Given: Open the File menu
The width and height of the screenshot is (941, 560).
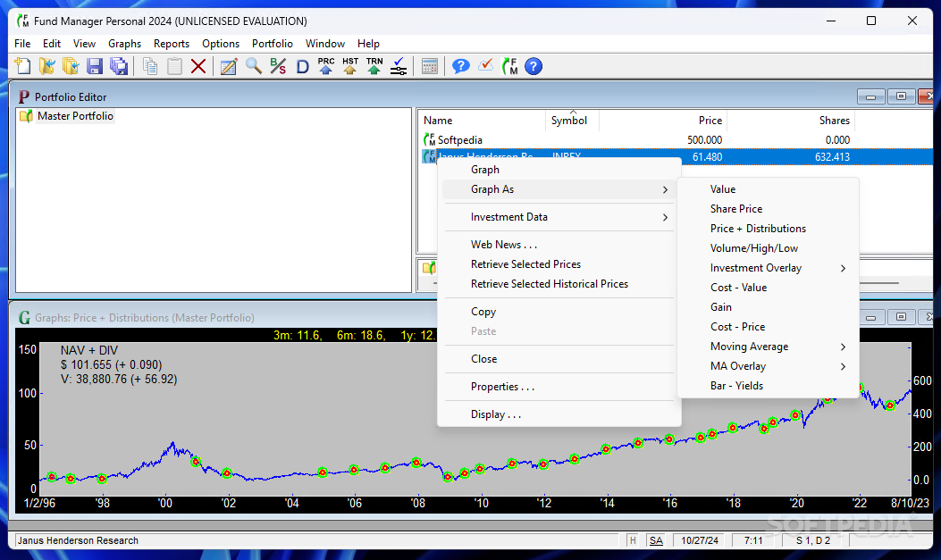Looking at the screenshot, I should coord(22,43).
